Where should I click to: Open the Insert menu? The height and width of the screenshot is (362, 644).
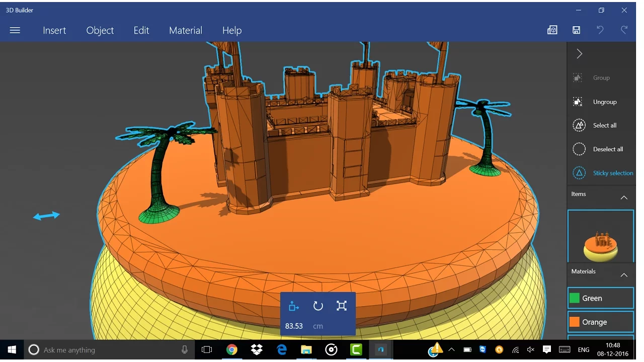tap(54, 30)
